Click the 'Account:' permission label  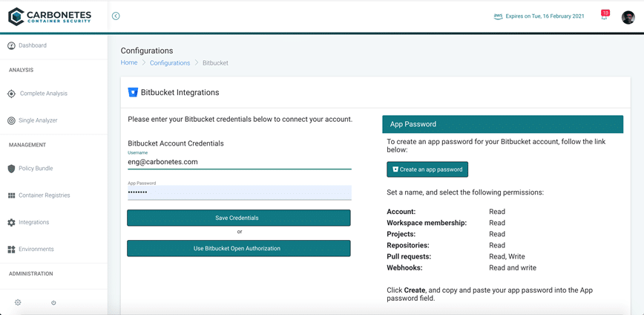coord(401,212)
